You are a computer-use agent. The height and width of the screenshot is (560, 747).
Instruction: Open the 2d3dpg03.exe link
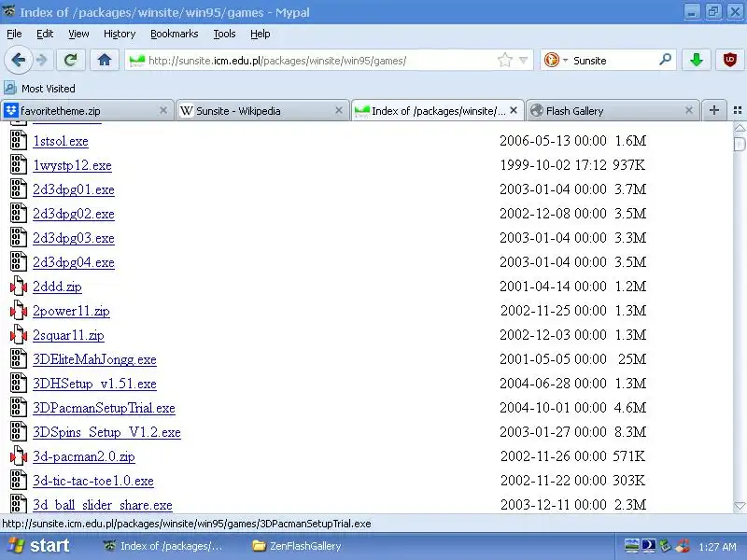pos(74,239)
